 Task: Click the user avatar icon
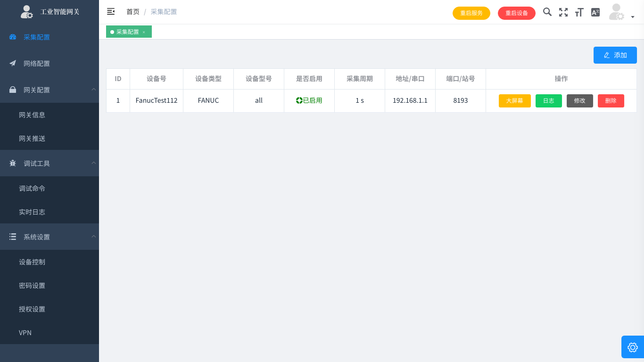pyautogui.click(x=616, y=12)
